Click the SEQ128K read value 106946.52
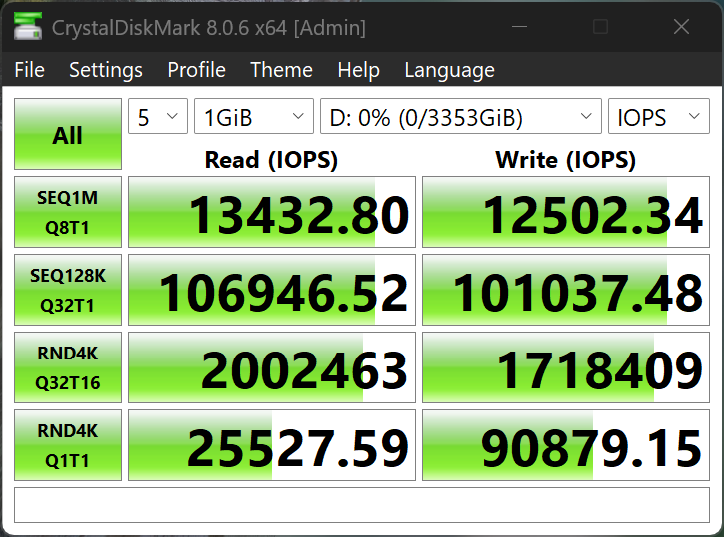 [x=272, y=290]
